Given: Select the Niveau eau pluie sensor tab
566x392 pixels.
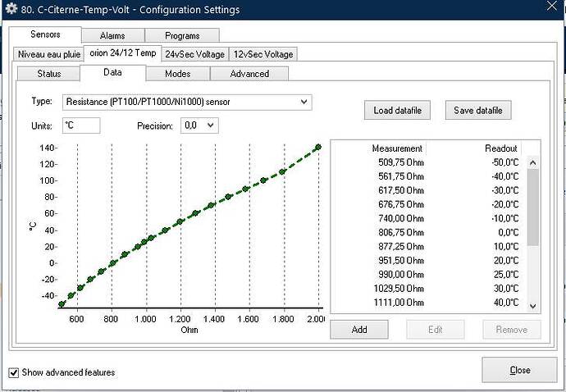Looking at the screenshot, I should tap(49, 54).
